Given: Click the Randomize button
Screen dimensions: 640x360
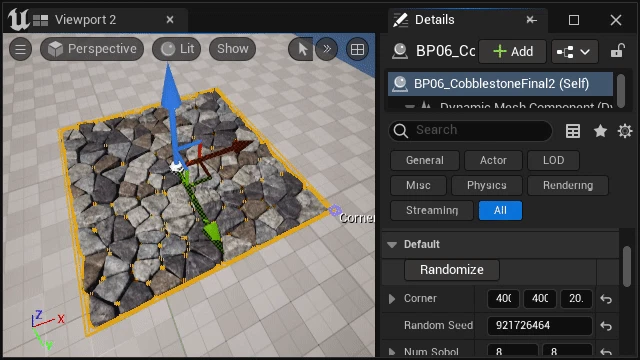Looking at the screenshot, I should click(451, 270).
